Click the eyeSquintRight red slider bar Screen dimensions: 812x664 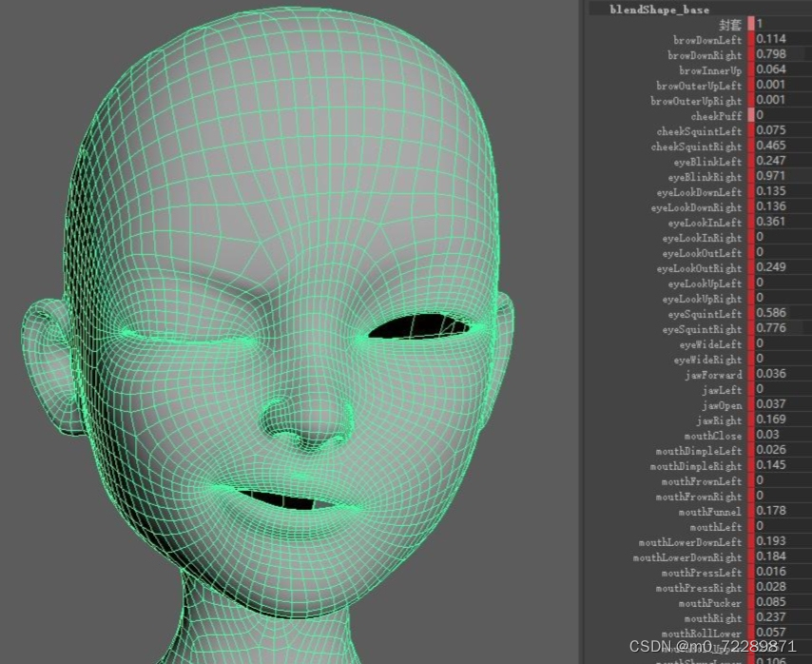coord(752,328)
